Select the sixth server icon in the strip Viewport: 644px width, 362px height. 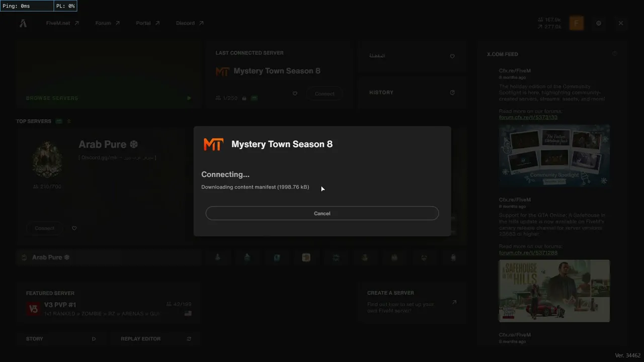point(365,257)
